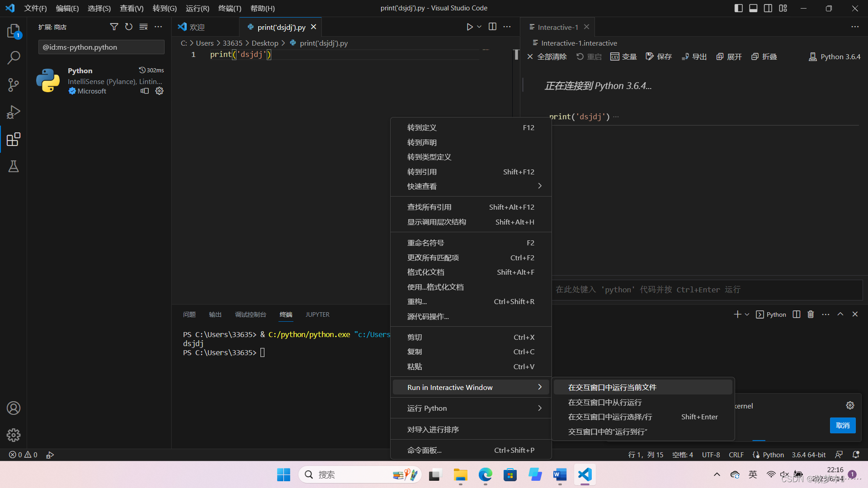Image resolution: width=868 pixels, height=488 pixels.
Task: Toggle the secondary side bar layout button
Action: 768,8
